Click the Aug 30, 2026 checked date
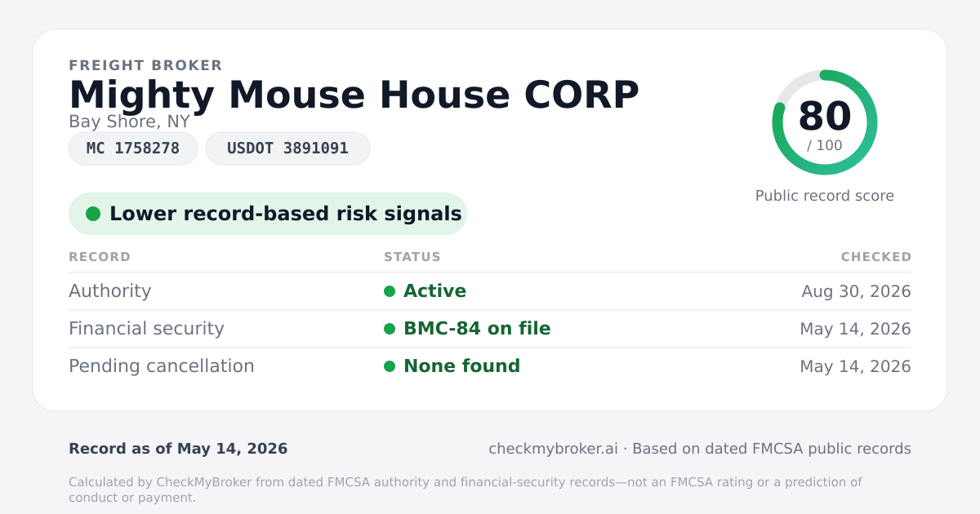This screenshot has width=980, height=514. 857,291
